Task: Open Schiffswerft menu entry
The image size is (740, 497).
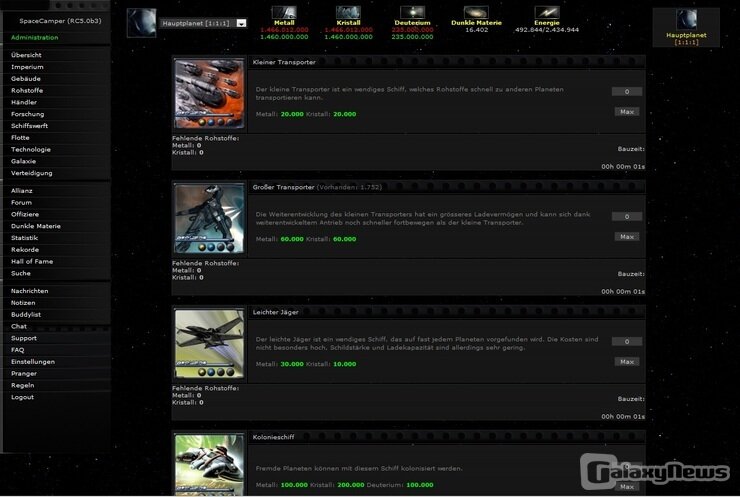Action: pos(29,126)
